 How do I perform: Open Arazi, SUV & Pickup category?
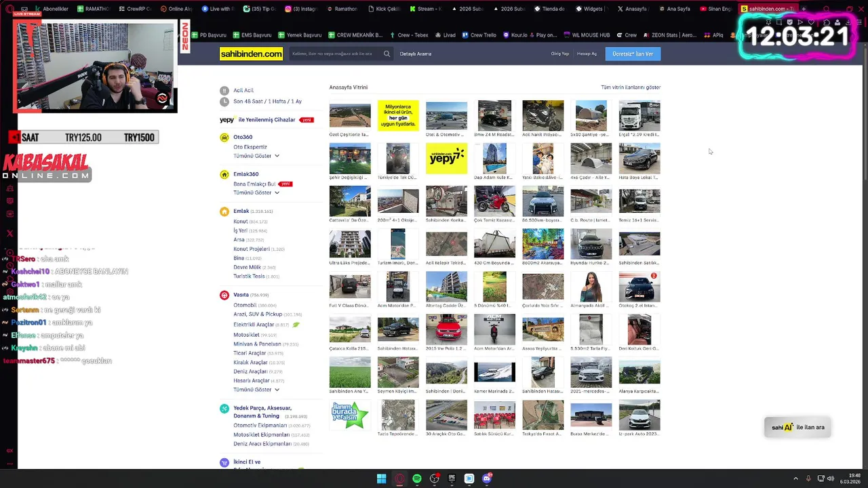(258, 314)
